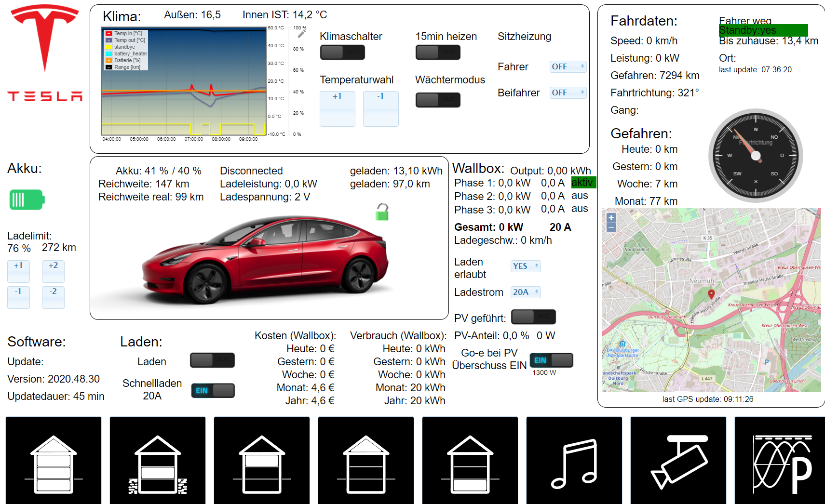Click the Temp out legend entry
The height and width of the screenshot is (504, 825).
point(125,40)
